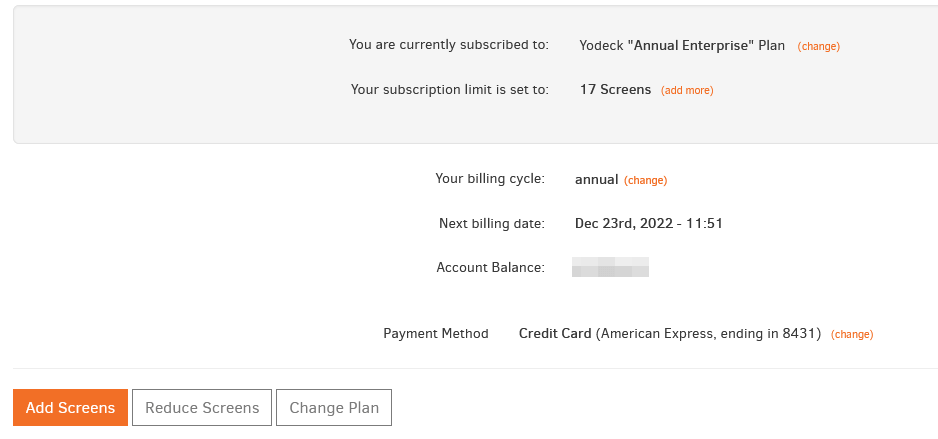Click the 'You are currently subscribed to' label
Viewport: 938px width, 439px height.
(x=449, y=45)
